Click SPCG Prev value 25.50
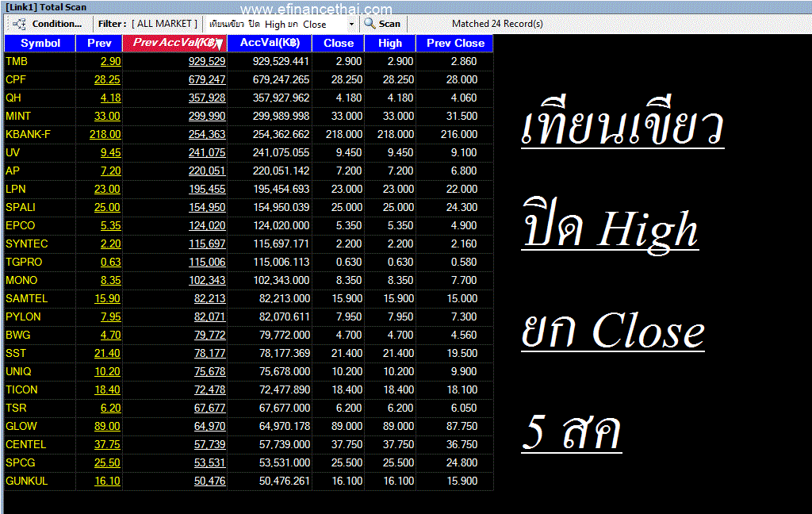Image resolution: width=812 pixels, height=514 pixels. 107,462
